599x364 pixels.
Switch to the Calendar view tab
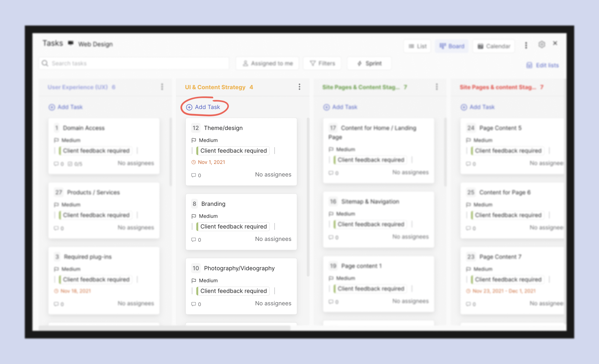[x=494, y=46]
